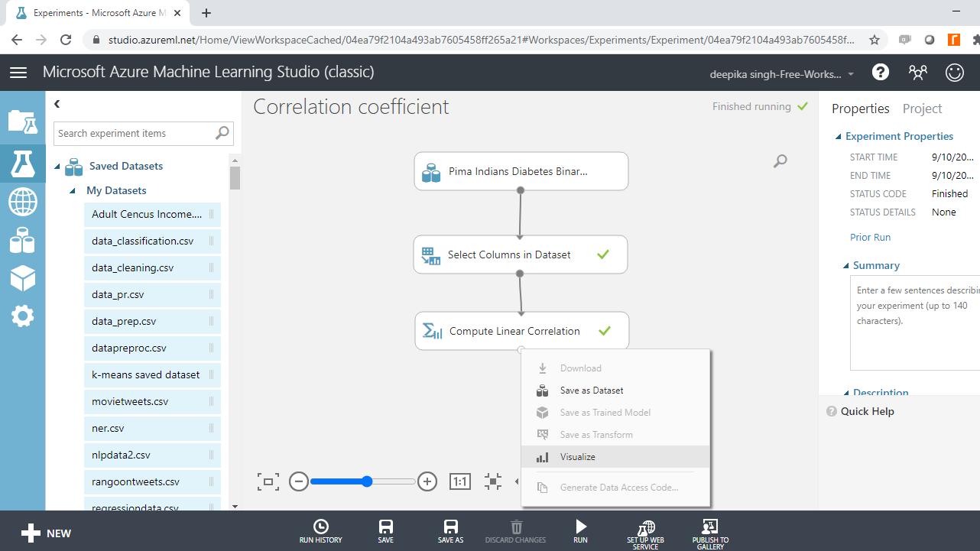Select the nlpdata2.csv dataset
980x551 pixels.
[x=152, y=455]
